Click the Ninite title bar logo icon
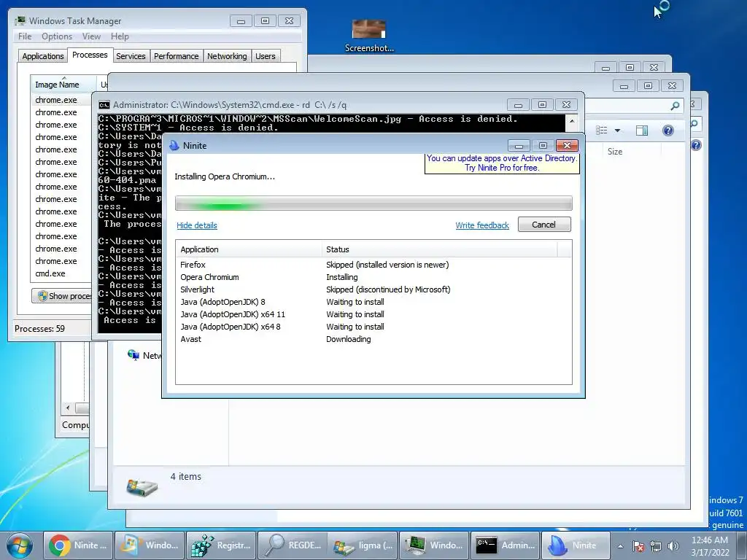The image size is (747, 560). pos(174,145)
